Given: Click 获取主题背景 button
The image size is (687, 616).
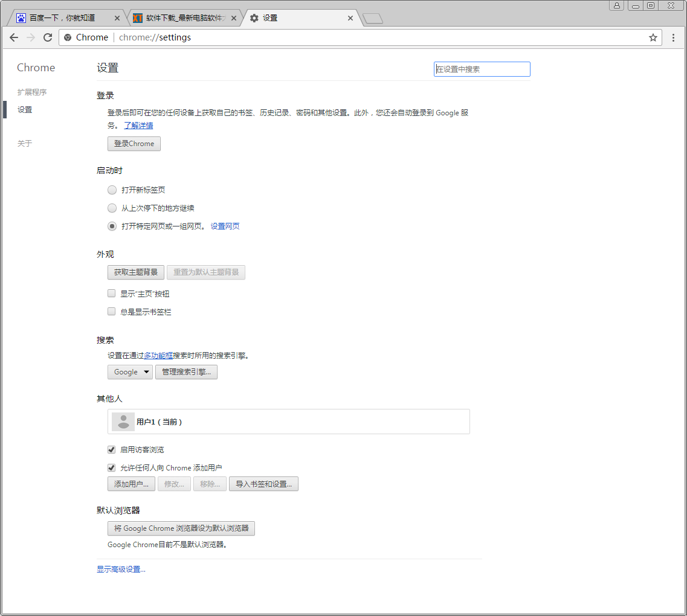Looking at the screenshot, I should coord(136,272).
